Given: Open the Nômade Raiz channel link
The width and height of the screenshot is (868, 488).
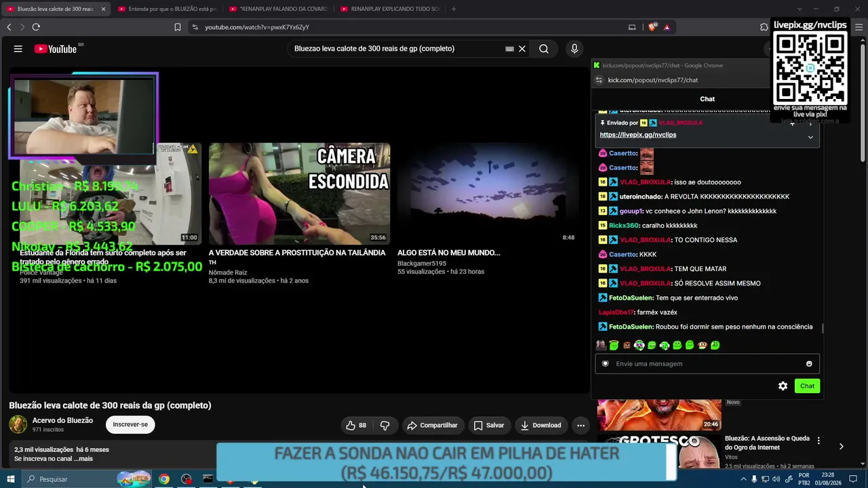Looking at the screenshot, I should tap(228, 272).
